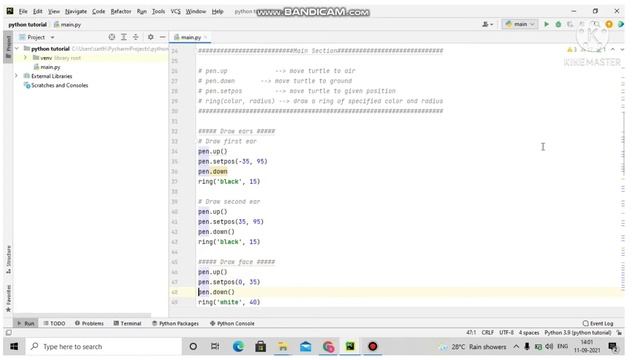
Task: Open the Event Log
Action: (x=598, y=323)
